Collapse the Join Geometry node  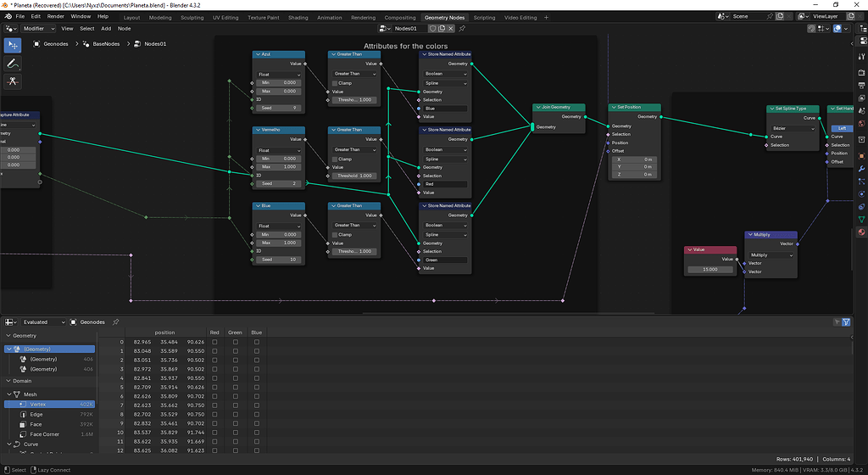click(538, 108)
